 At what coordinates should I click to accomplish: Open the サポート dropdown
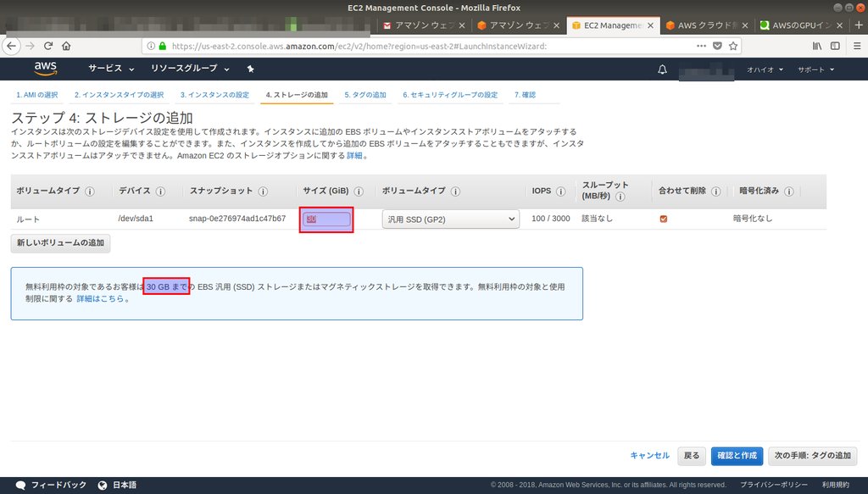tap(816, 69)
